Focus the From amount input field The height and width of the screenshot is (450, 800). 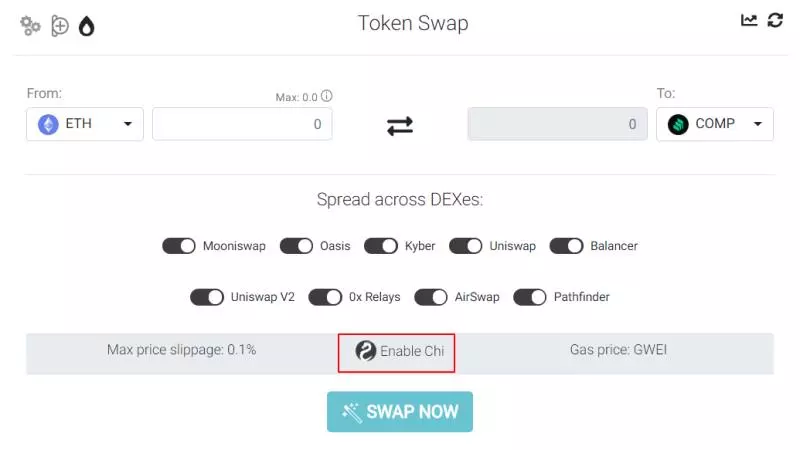(x=242, y=124)
